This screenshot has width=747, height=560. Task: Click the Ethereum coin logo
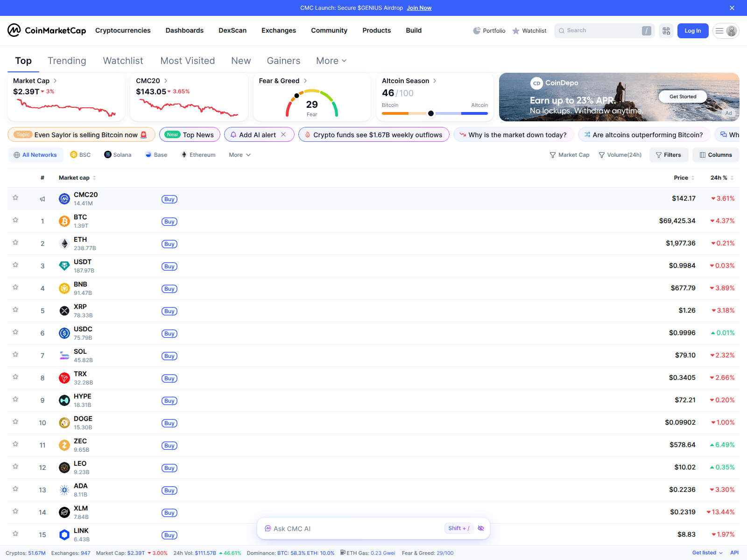tap(64, 244)
